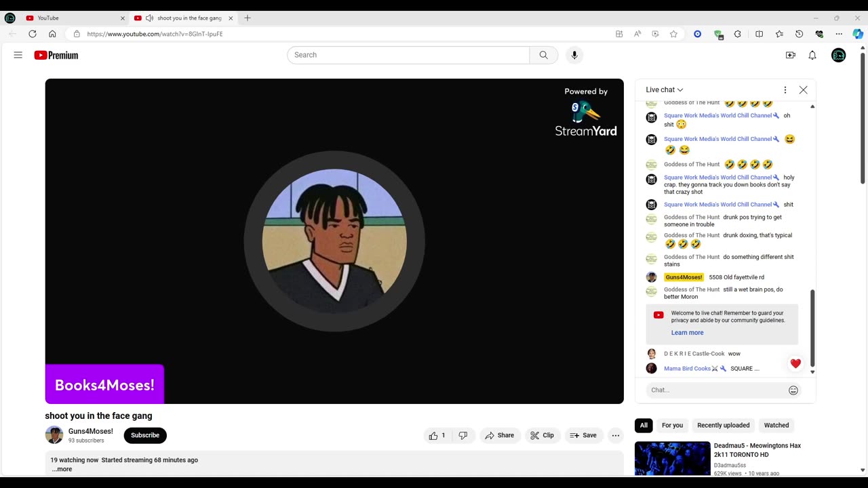Open the chat emoji picker
The width and height of the screenshot is (868, 488).
[x=793, y=390]
